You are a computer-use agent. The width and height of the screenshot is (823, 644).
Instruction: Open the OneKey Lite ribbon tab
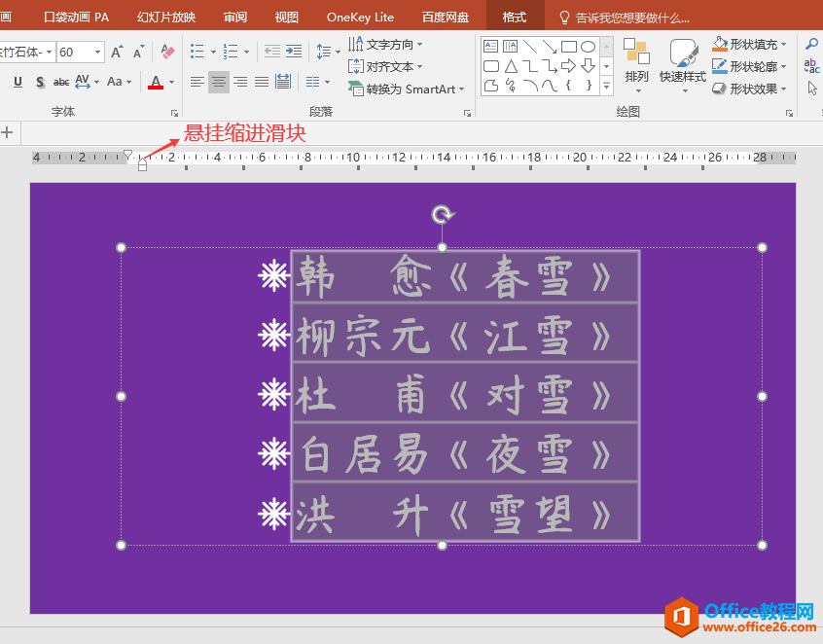pos(360,17)
